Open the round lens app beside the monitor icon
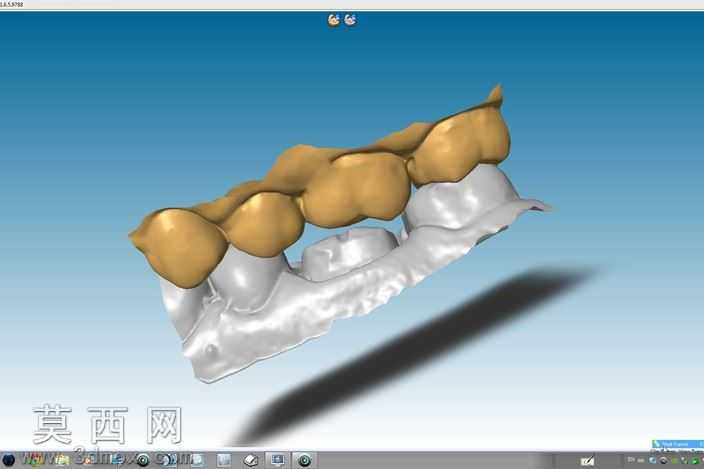Screen dimensions: 704x469 304,460
